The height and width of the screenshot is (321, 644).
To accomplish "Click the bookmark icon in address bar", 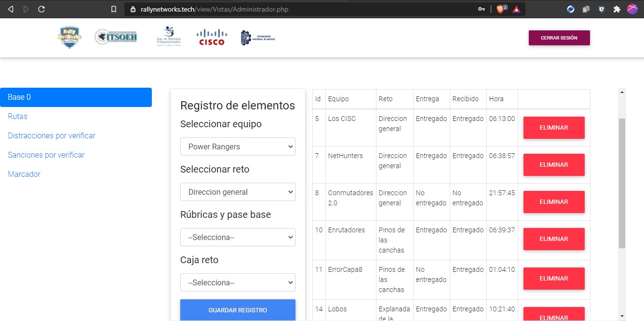I will (114, 9).
